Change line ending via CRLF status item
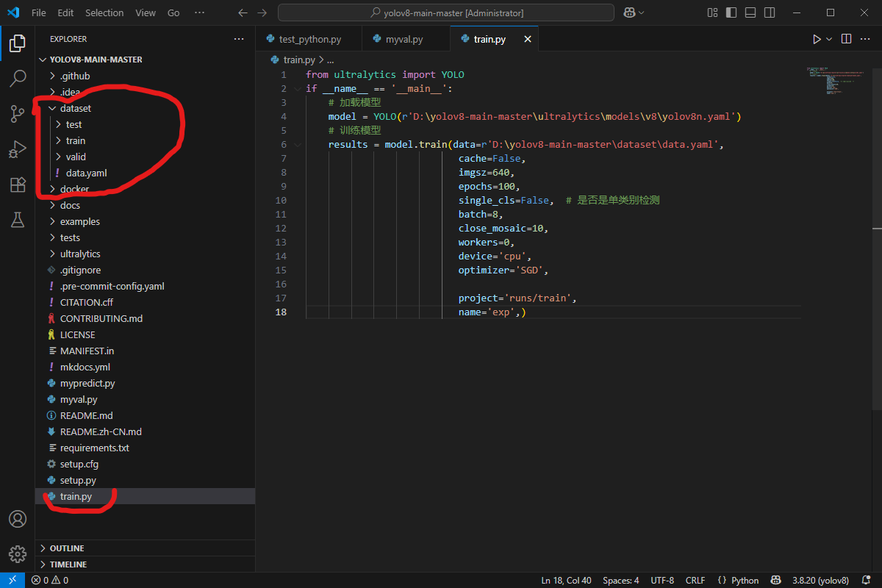Screen dimensions: 882x588 click(695, 581)
